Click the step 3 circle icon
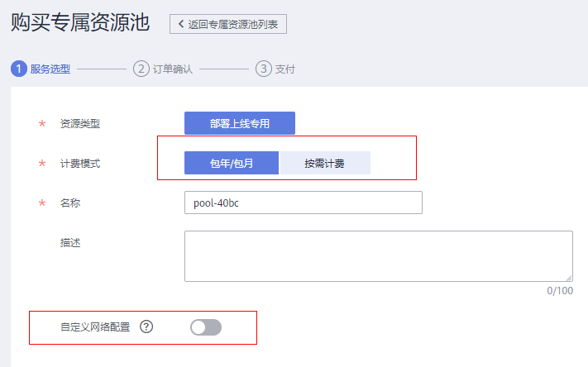Viewport: 588px width, 367px height. point(263,69)
